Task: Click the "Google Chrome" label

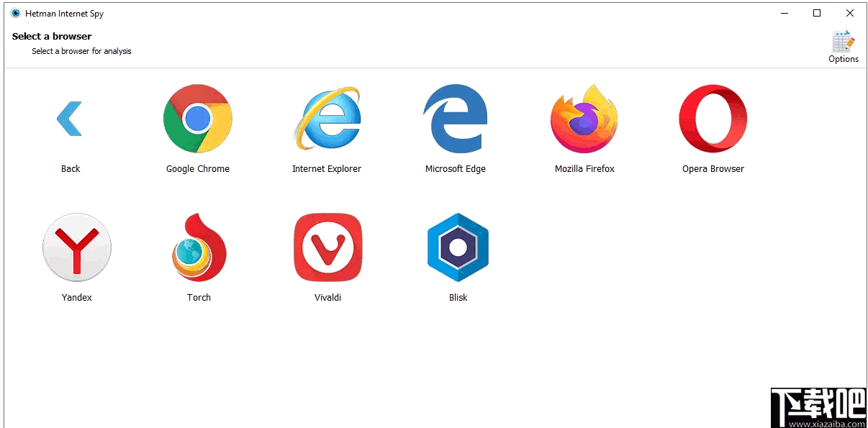Action: (x=198, y=169)
